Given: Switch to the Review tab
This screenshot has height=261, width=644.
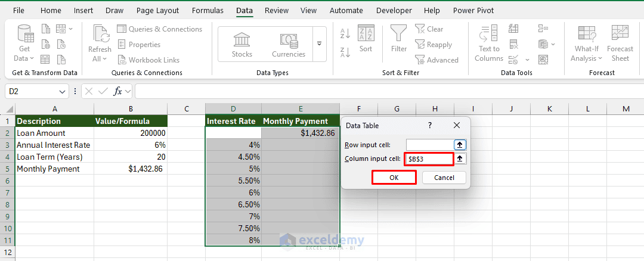Looking at the screenshot, I should 277,11.
